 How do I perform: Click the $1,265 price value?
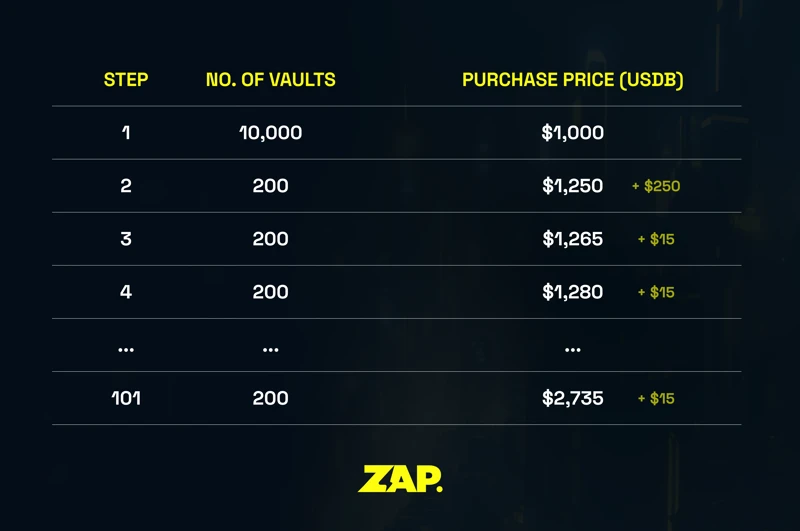pos(573,239)
